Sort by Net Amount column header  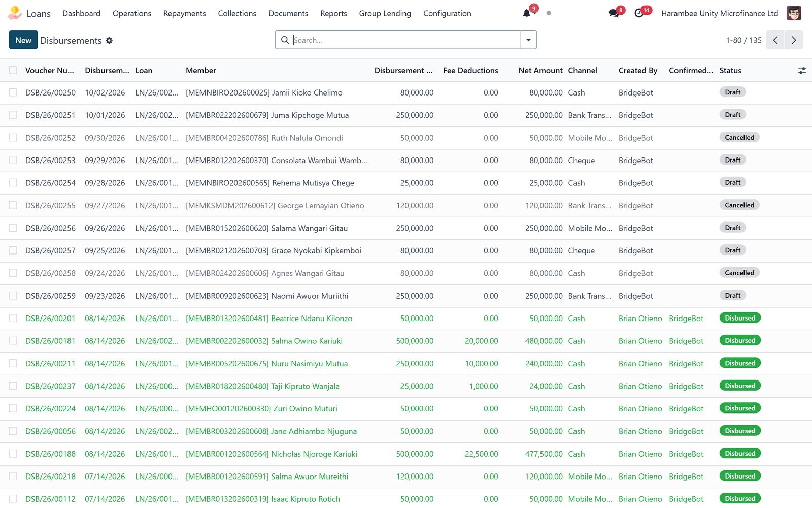540,71
